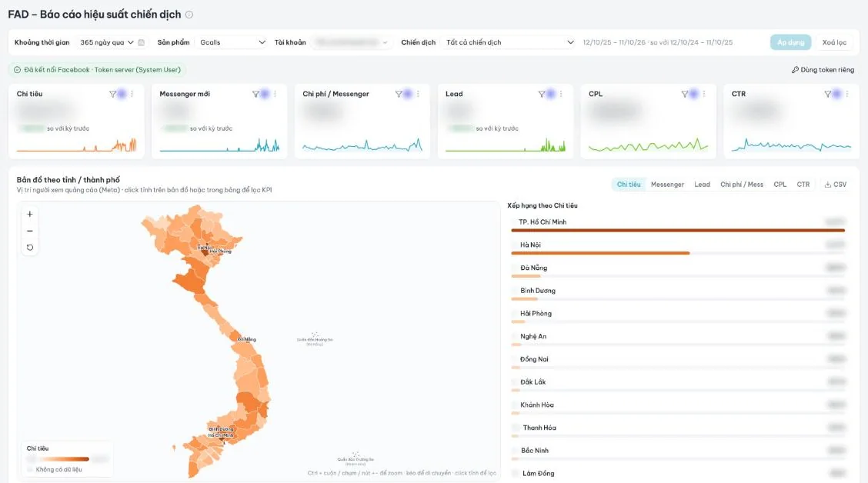Click the Bình Dương ranking row
Image resolution: width=868 pixels, height=483 pixels.
(x=678, y=293)
